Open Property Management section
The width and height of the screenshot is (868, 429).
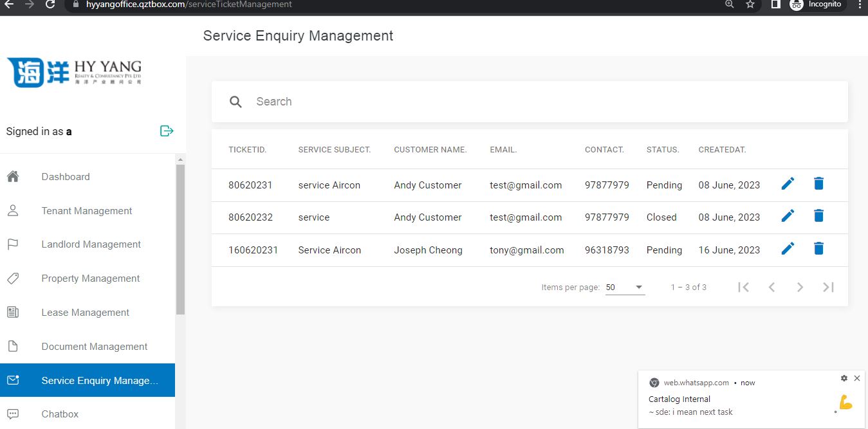pos(91,278)
